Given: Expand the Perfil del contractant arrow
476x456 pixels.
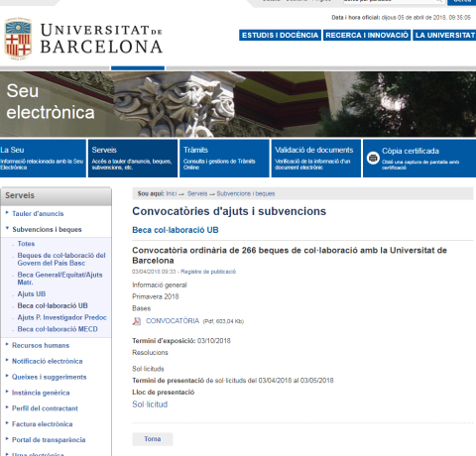Looking at the screenshot, I should [x=7, y=407].
